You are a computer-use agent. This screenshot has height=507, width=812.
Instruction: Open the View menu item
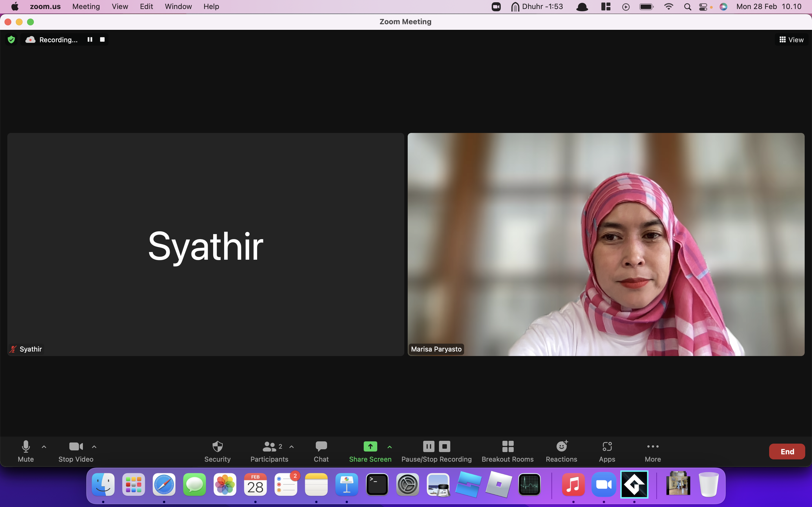coord(119,6)
